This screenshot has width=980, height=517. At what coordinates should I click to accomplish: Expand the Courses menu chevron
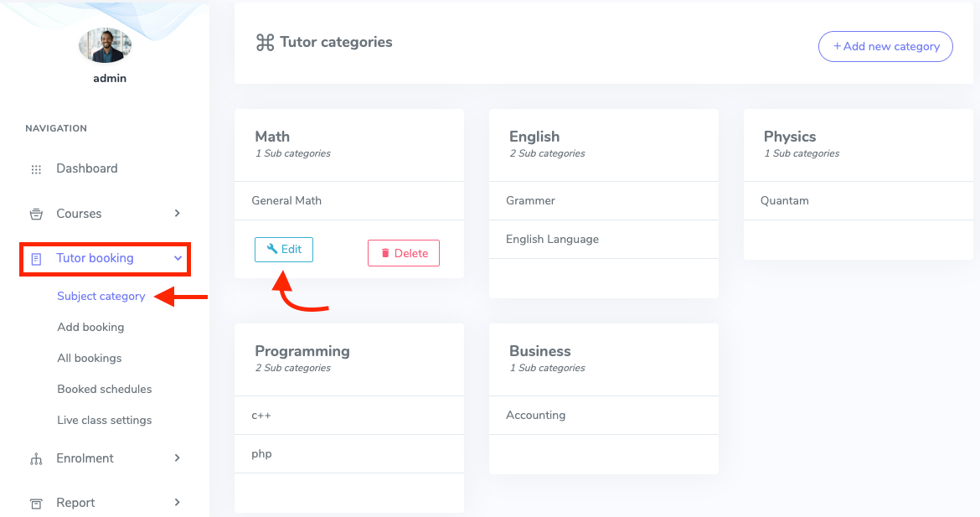tap(177, 214)
